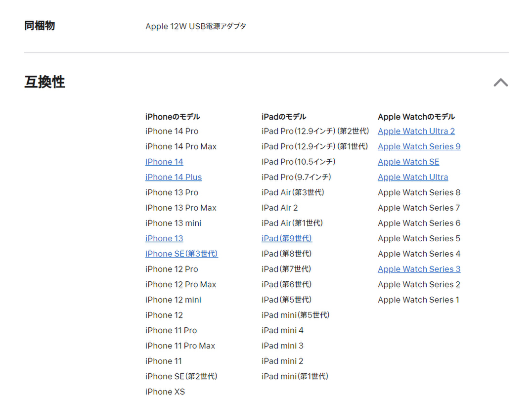Click the 互換性 heading text
This screenshot has height=399, width=532.
44,83
